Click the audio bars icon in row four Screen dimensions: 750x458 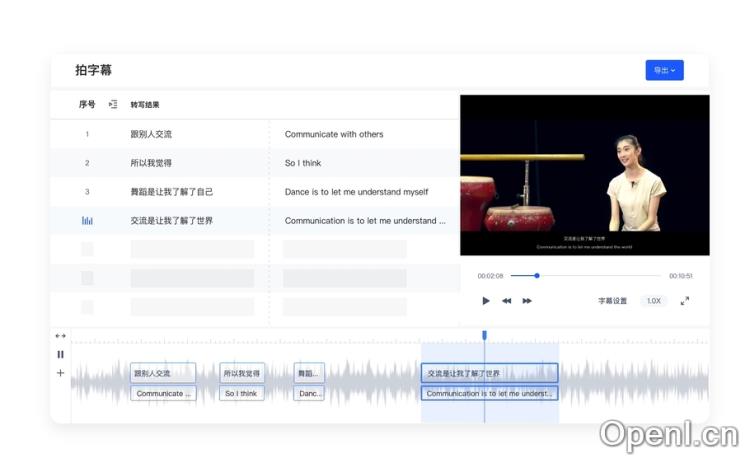pos(87,221)
